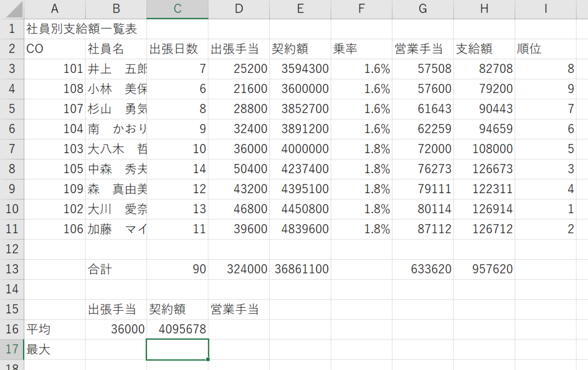The image size is (588, 370).
Task: Click 出張手当 label in row 15
Action: click(116, 309)
